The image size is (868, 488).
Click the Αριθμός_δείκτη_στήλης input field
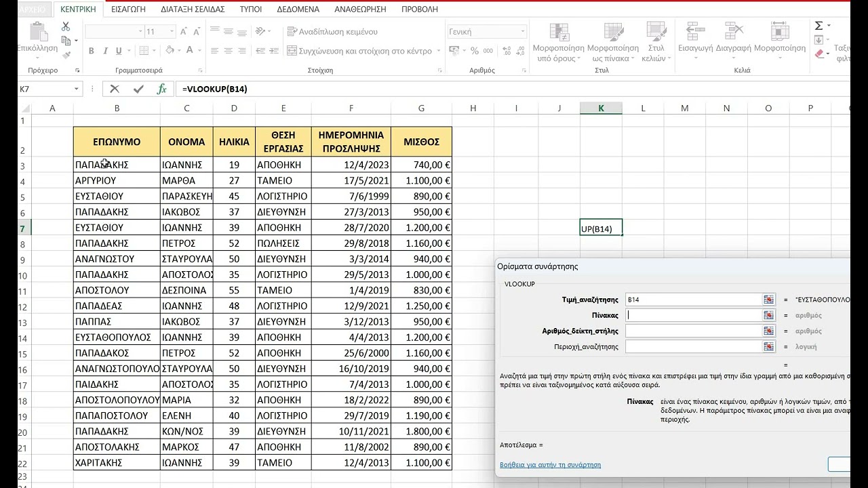[x=693, y=331]
